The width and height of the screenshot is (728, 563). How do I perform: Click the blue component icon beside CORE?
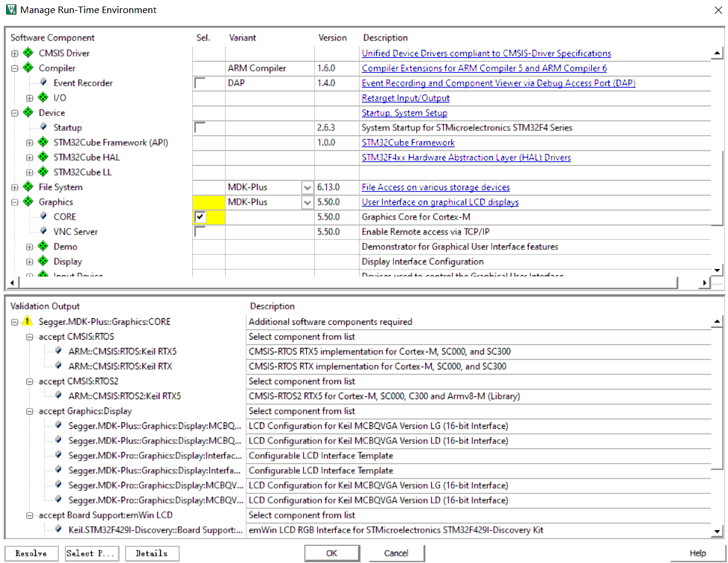click(43, 216)
